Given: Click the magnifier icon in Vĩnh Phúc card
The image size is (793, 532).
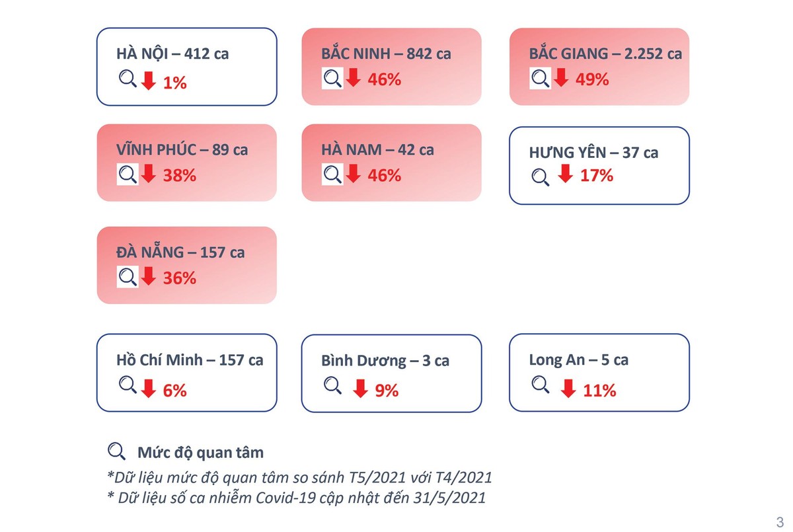Looking at the screenshot, I should pyautogui.click(x=128, y=174).
